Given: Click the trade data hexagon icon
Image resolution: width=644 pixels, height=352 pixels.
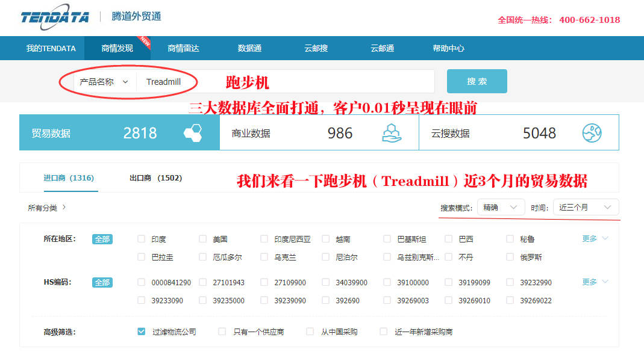Looking at the screenshot, I should [x=193, y=133].
